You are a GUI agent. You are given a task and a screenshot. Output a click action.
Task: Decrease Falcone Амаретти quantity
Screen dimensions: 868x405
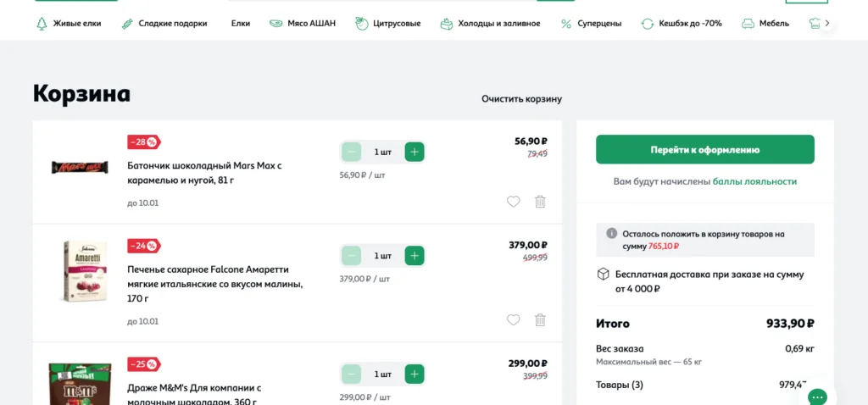(x=351, y=256)
